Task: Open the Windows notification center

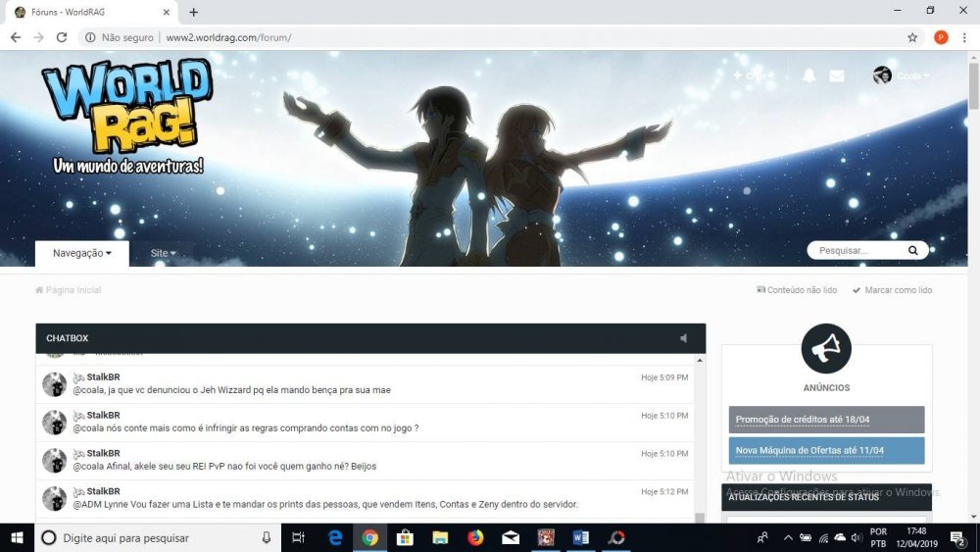Action: tap(958, 537)
